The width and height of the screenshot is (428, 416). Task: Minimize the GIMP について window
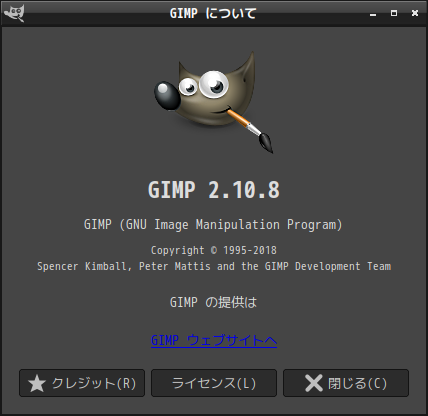click(x=373, y=14)
